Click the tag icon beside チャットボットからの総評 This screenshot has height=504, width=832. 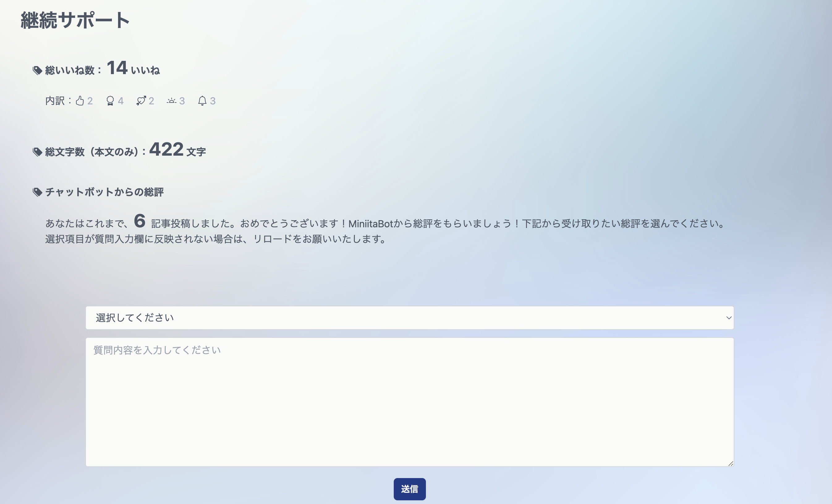(x=37, y=192)
